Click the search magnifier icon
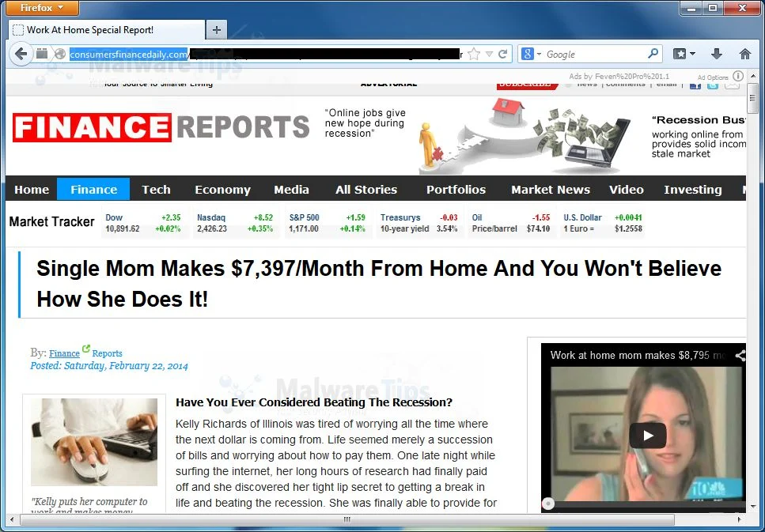 (653, 54)
